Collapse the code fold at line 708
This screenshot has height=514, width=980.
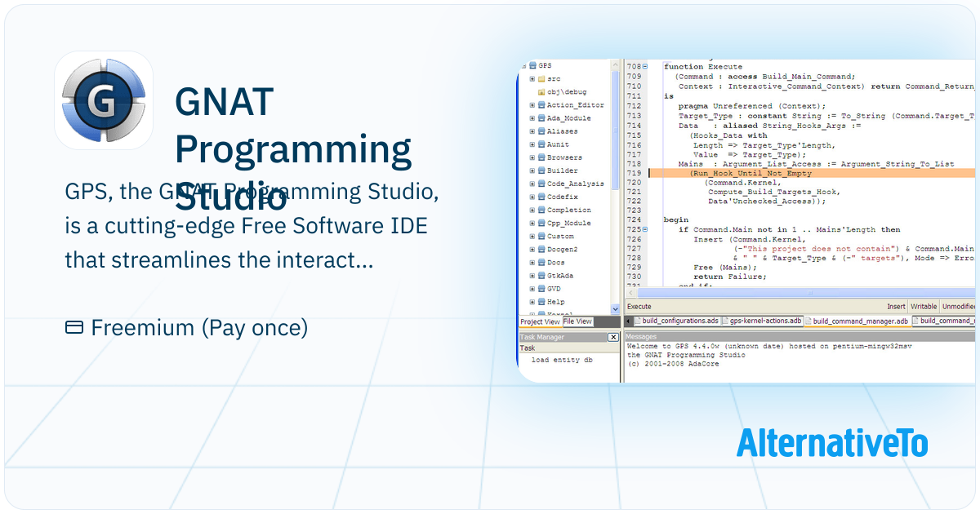[x=645, y=66]
